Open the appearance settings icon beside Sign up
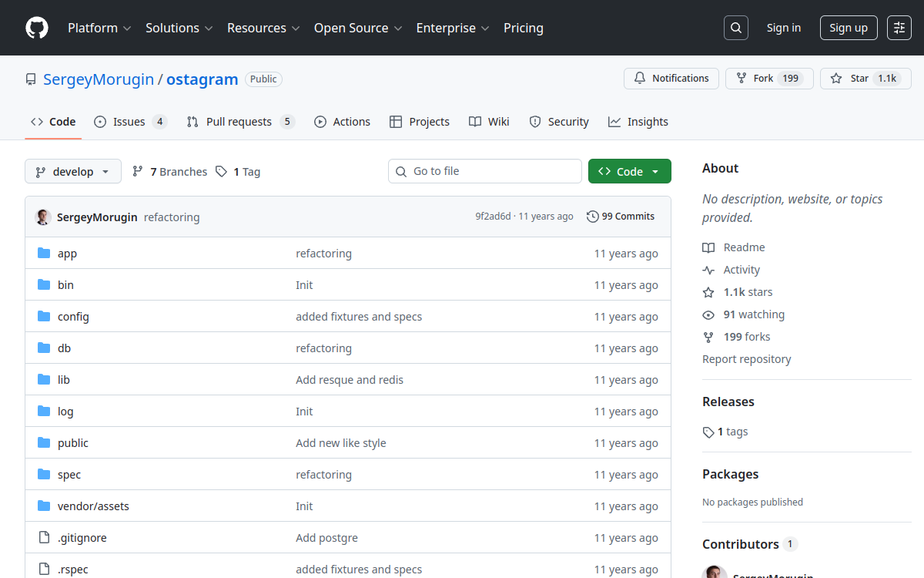 (x=899, y=28)
